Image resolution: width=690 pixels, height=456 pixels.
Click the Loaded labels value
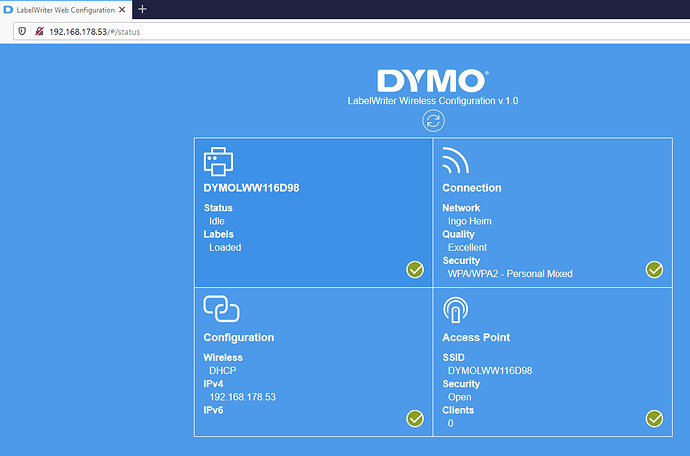point(225,247)
